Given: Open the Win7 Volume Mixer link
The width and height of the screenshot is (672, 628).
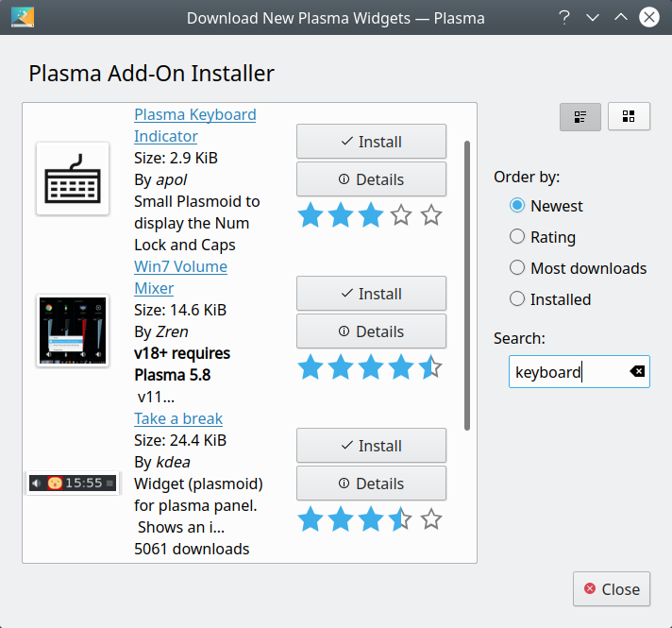Looking at the screenshot, I should coord(180,267).
